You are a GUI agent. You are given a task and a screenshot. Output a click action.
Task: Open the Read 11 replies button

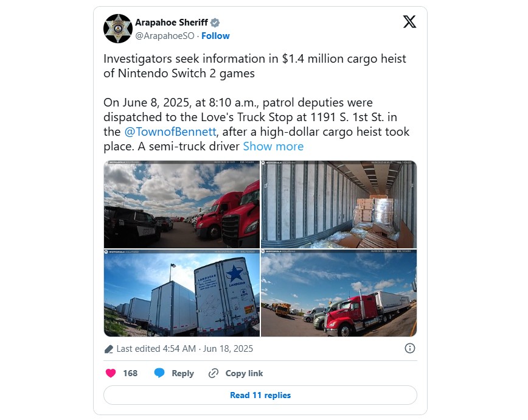[260, 395]
